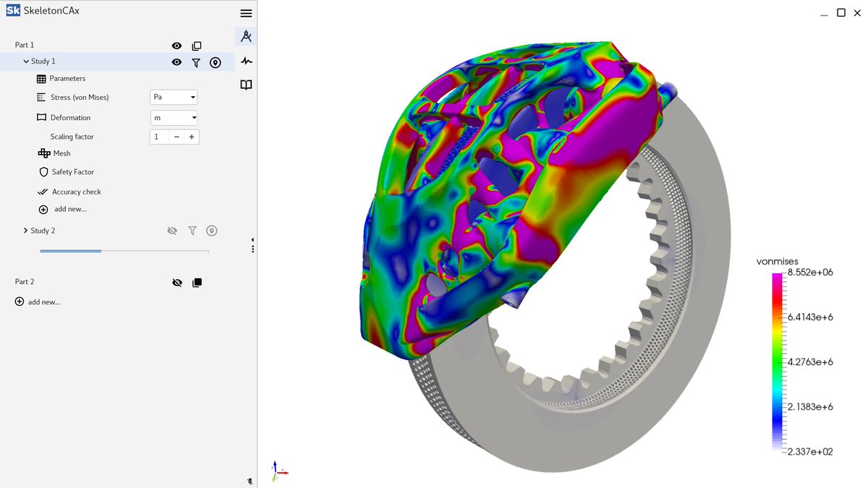Click the Study 2 progress bar
Screen dimensions: 868x488
124,251
